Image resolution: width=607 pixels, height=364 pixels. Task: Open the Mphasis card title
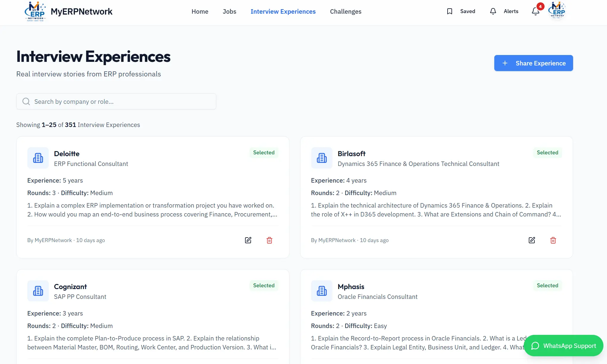pyautogui.click(x=351, y=287)
